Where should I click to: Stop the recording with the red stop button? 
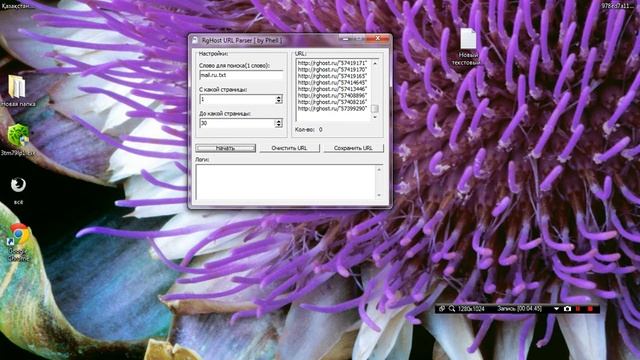pyautogui.click(x=590, y=309)
